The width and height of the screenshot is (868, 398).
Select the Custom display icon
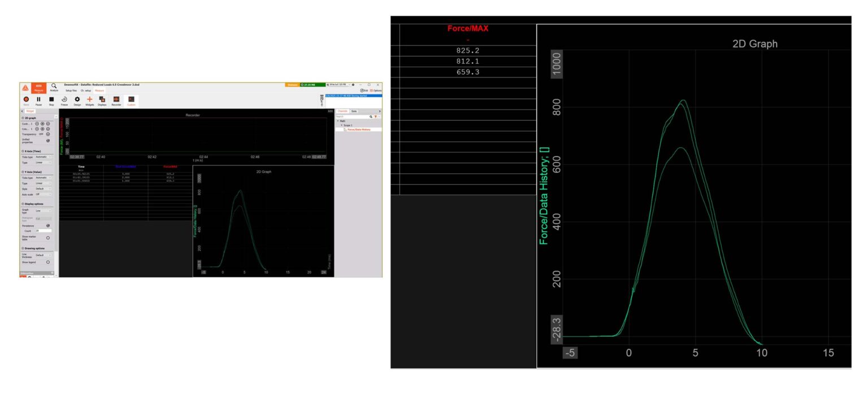tap(131, 99)
